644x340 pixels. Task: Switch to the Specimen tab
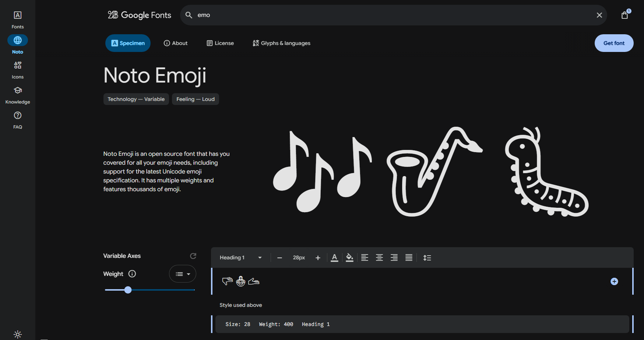pyautogui.click(x=128, y=43)
